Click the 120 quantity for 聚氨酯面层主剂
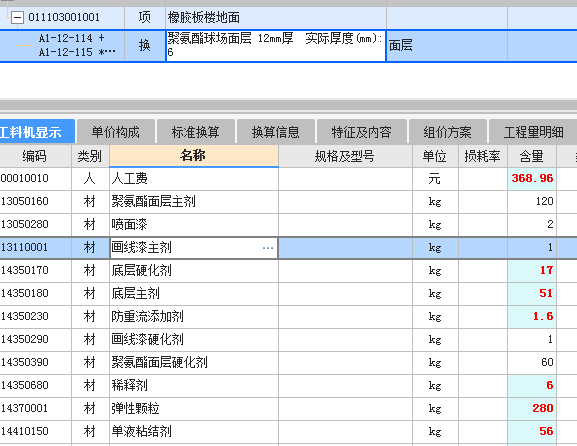Screen dimensions: 577x446 point(532,202)
